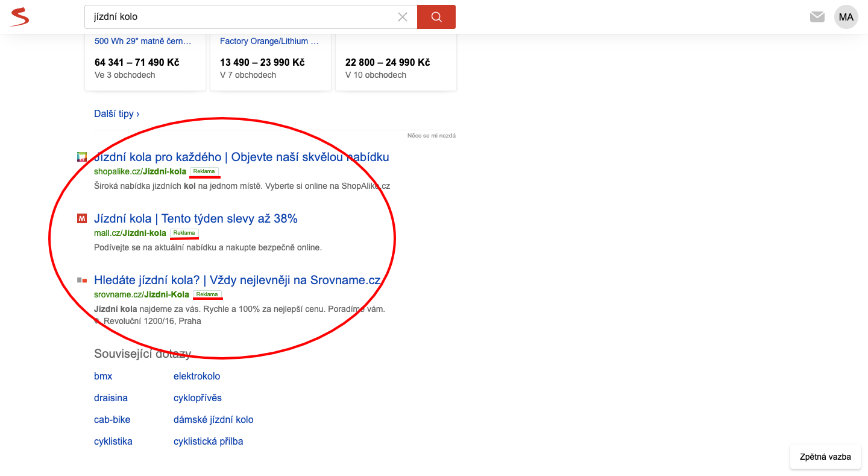The image size is (868, 476).
Task: Open product link '500 Wh 29" matně čern…'
Action: [x=143, y=41]
